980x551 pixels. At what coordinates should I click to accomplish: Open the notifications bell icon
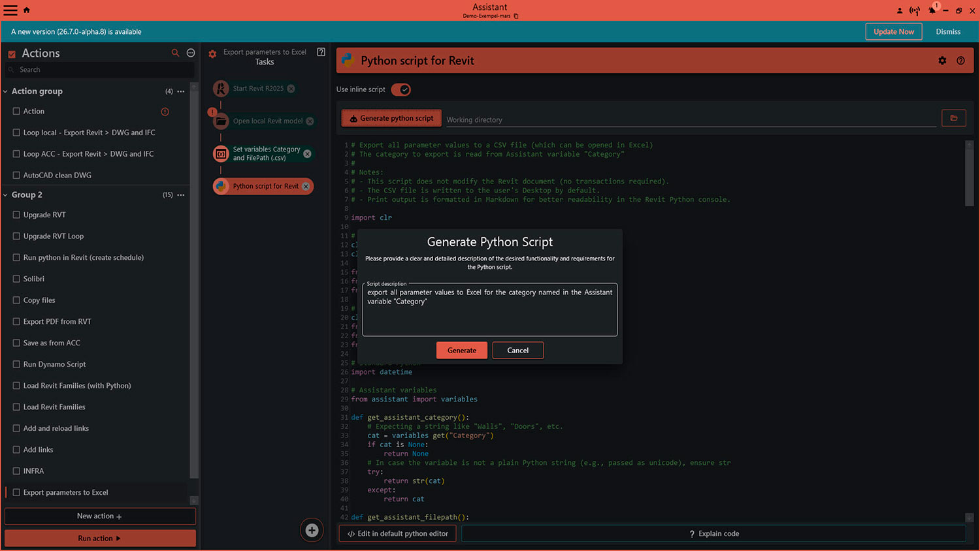932,10
